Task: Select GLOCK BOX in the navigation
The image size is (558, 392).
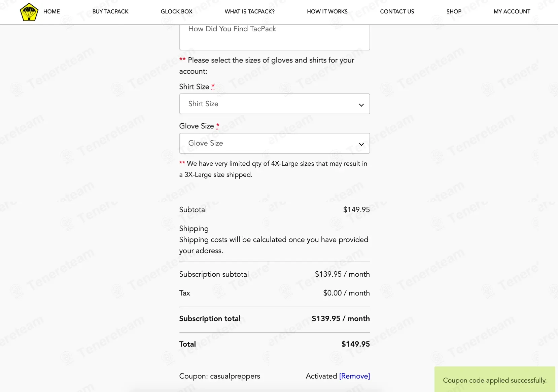Action: [x=177, y=11]
